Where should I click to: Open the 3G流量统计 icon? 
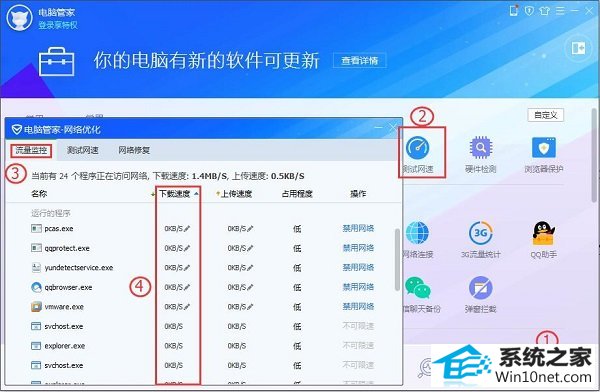coord(481,233)
